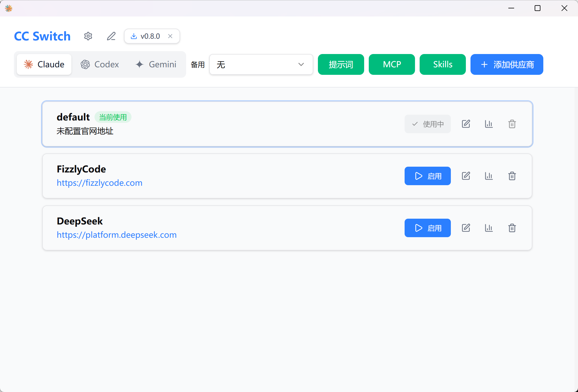
Task: Show usage chart for DeepSeek
Action: click(489, 228)
